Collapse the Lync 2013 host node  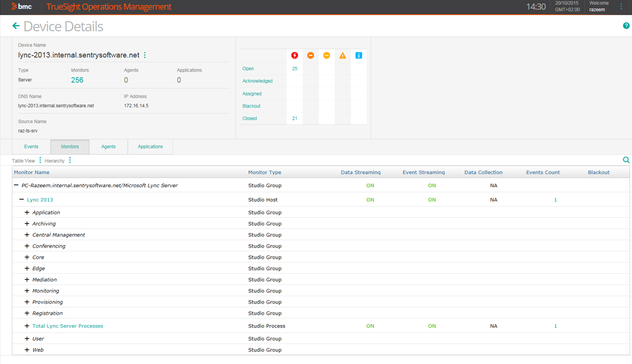click(x=21, y=199)
